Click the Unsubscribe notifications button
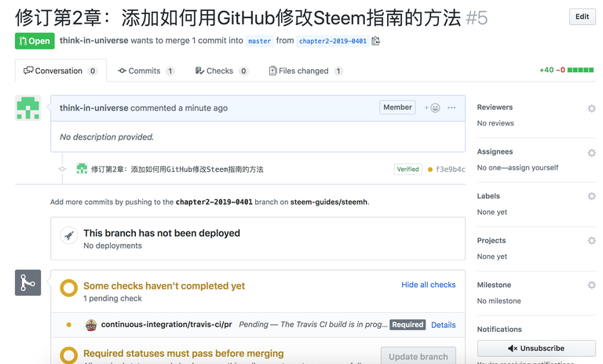Screen dimensions: 603x364 [536, 348]
